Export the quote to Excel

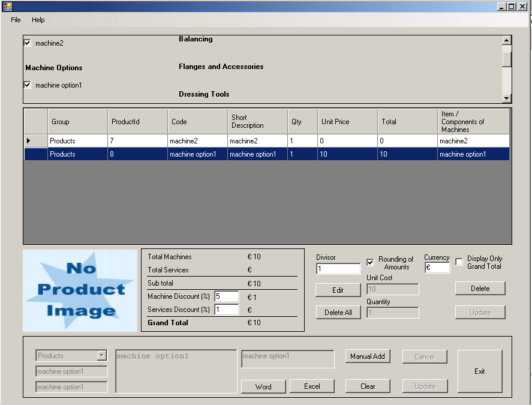click(312, 386)
